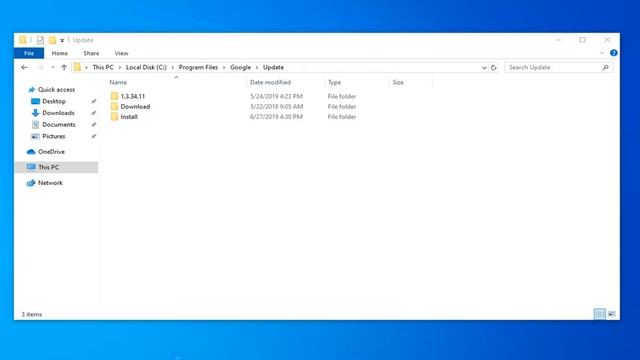The height and width of the screenshot is (360, 640).
Task: Click the Forward navigation arrow
Action: click(40, 67)
